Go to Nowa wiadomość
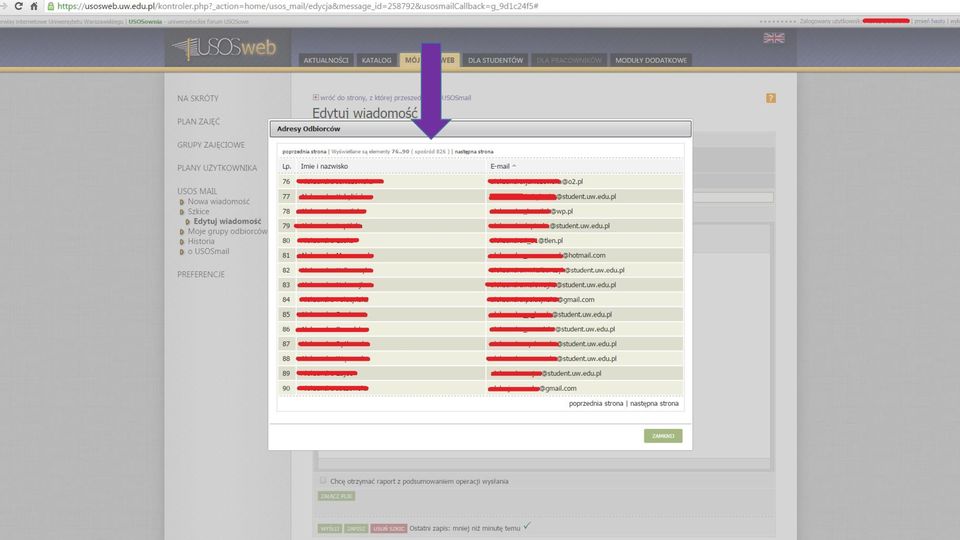 coord(219,201)
